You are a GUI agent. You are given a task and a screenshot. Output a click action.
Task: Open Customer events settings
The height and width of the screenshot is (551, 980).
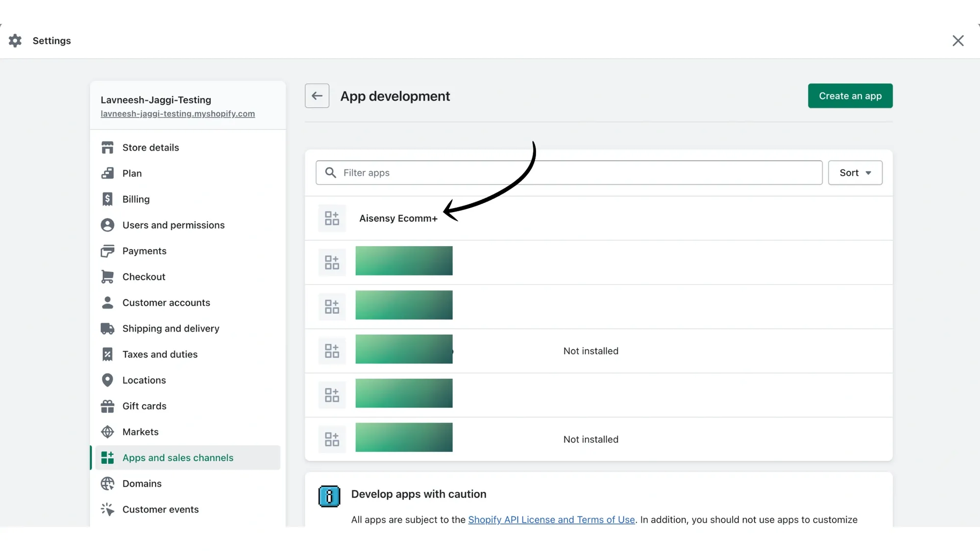point(161,509)
